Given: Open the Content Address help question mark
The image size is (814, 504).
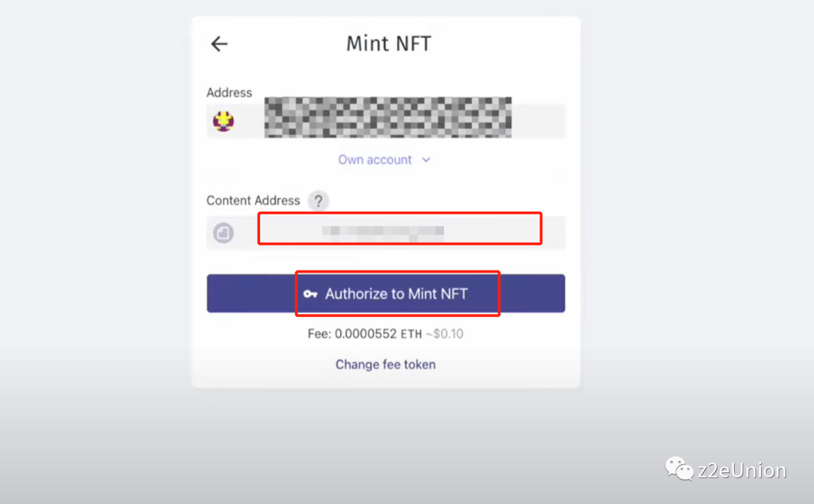Looking at the screenshot, I should (320, 201).
